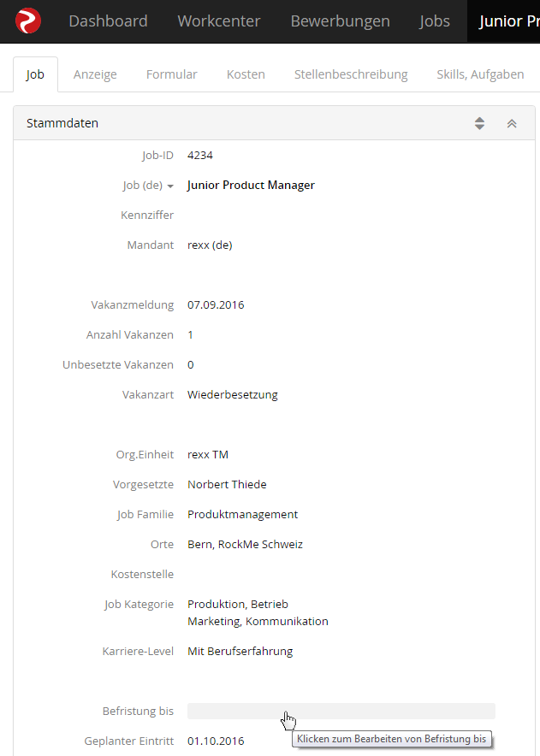540x756 pixels.
Task: Open Dashboard in the top navigation
Action: (108, 21)
